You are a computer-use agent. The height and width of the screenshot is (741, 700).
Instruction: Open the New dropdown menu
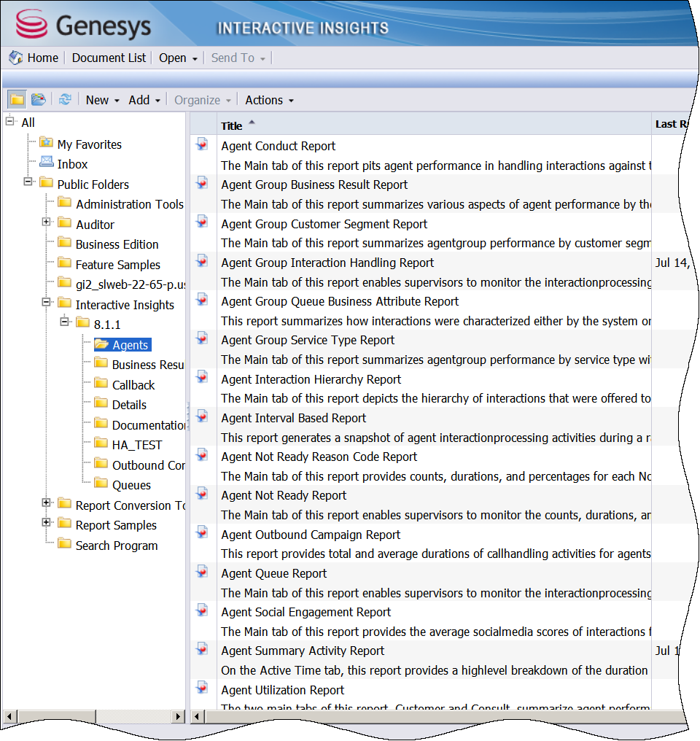point(102,100)
